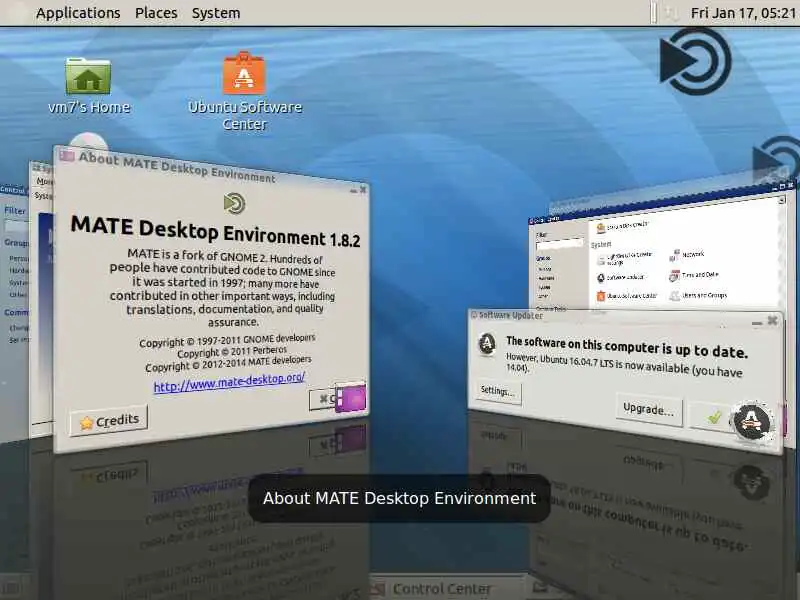Viewport: 800px width, 600px height.
Task: Close the Software Updater window
Action: point(772,320)
